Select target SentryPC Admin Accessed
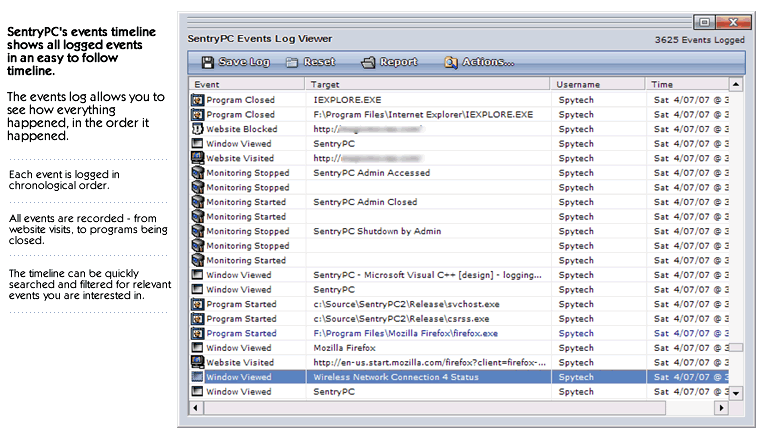 pos(371,173)
